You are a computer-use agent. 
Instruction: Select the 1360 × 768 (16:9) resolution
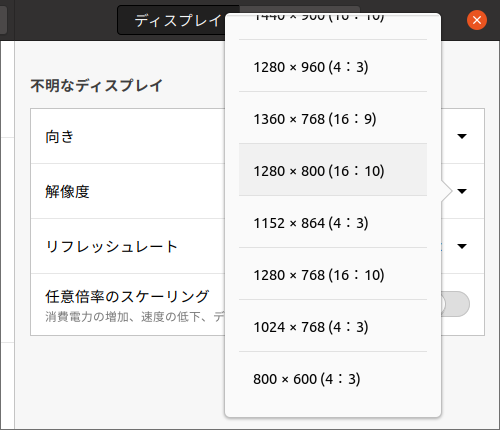click(x=333, y=119)
